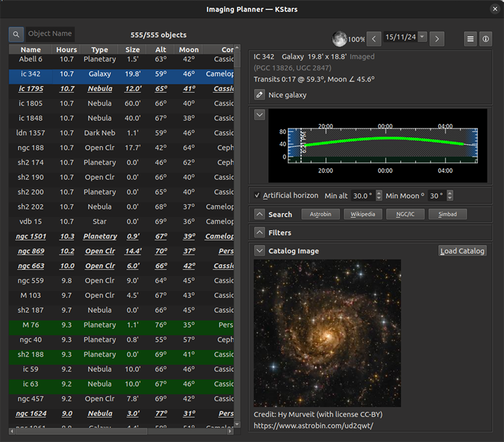Viewport: 504px width, 442px height.
Task: Query Simbad for the selected object
Action: pyautogui.click(x=448, y=214)
